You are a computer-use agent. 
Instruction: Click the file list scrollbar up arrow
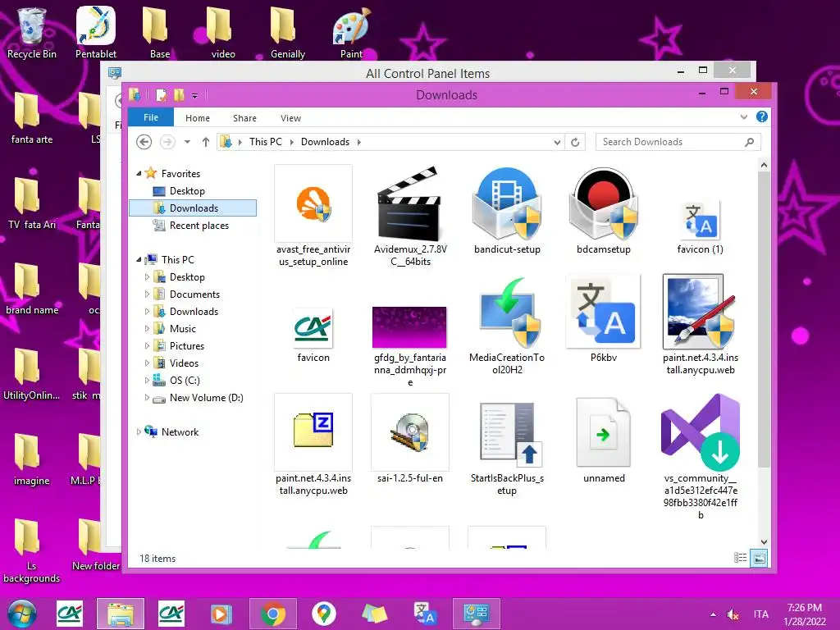point(764,165)
